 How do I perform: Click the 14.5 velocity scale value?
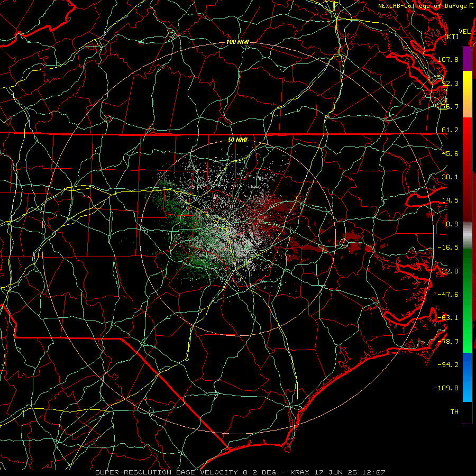pyautogui.click(x=450, y=200)
